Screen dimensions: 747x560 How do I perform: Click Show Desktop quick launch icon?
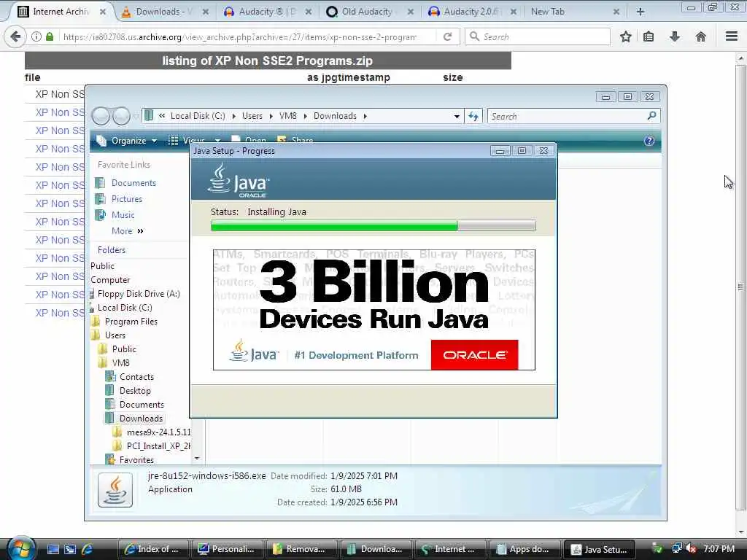coord(53,549)
